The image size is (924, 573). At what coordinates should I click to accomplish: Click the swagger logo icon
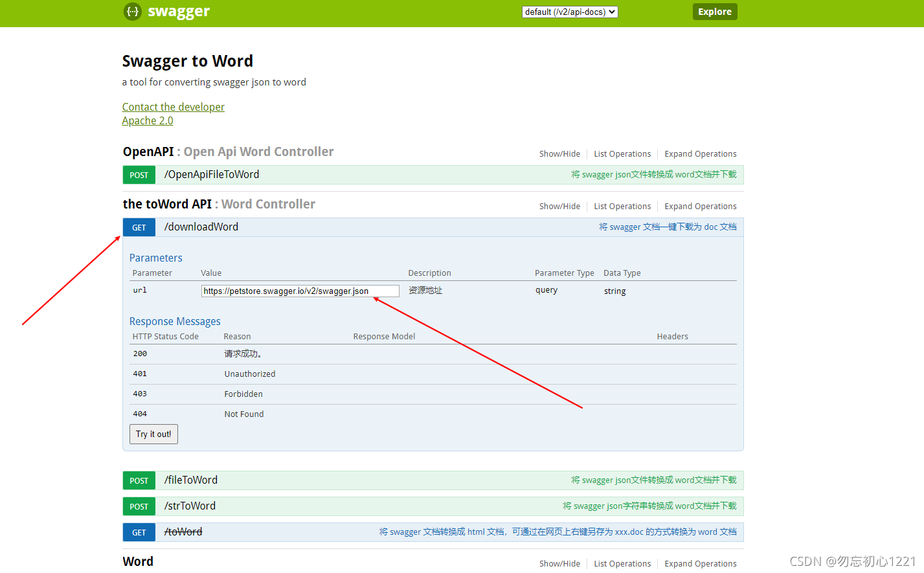click(x=133, y=11)
